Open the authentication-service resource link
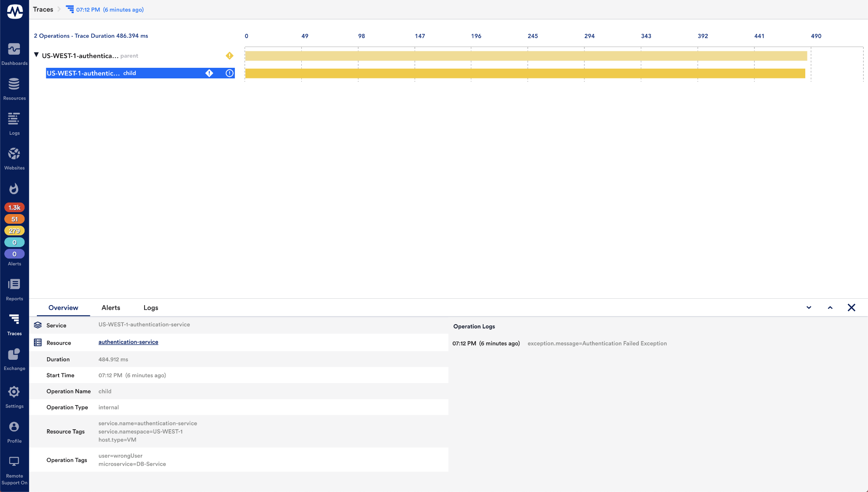The width and height of the screenshot is (868, 492). tap(128, 342)
